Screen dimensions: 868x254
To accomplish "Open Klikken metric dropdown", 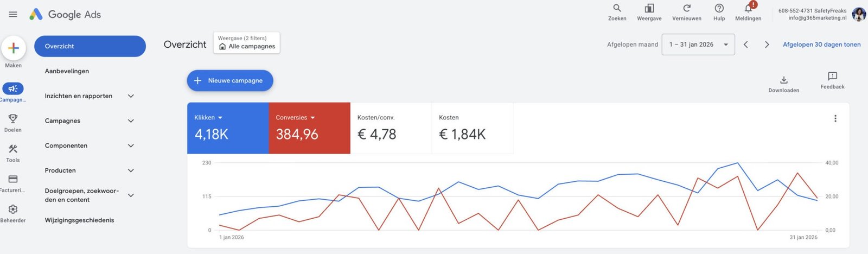I will point(220,118).
